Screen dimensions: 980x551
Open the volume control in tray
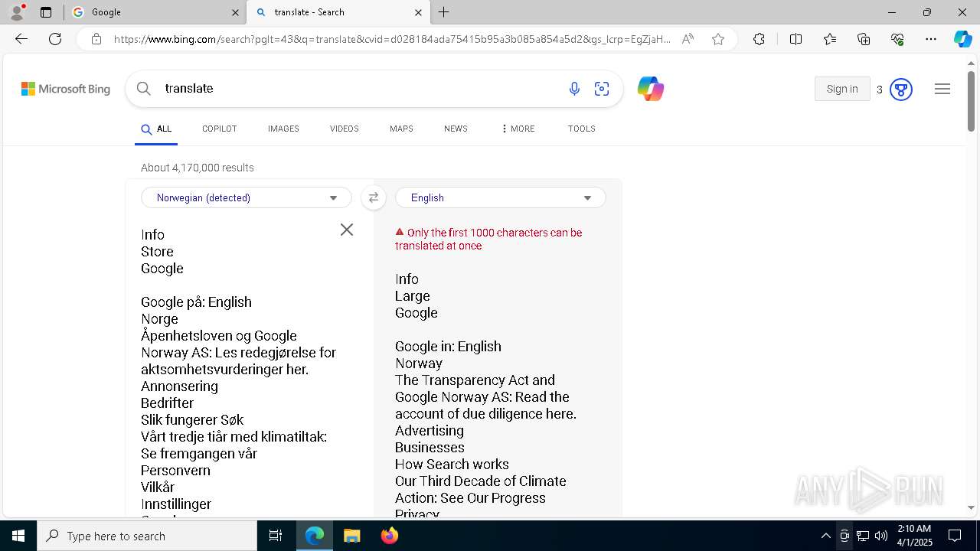coord(880,536)
